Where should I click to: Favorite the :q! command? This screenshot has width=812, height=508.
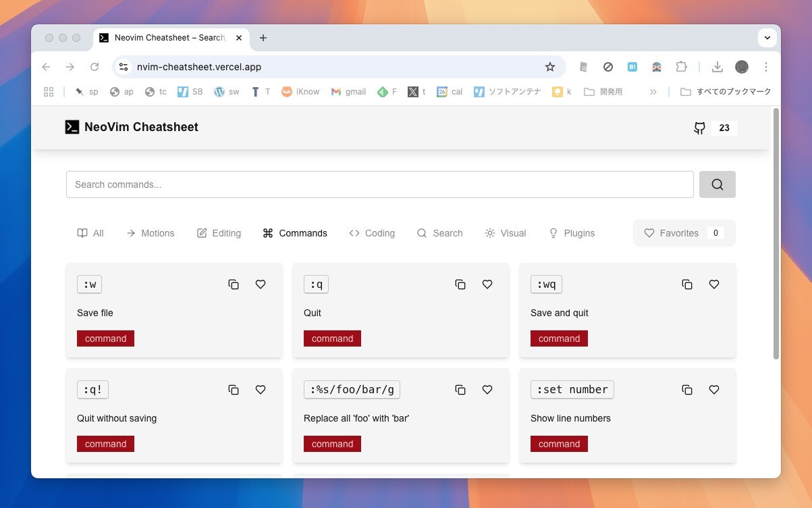261,390
